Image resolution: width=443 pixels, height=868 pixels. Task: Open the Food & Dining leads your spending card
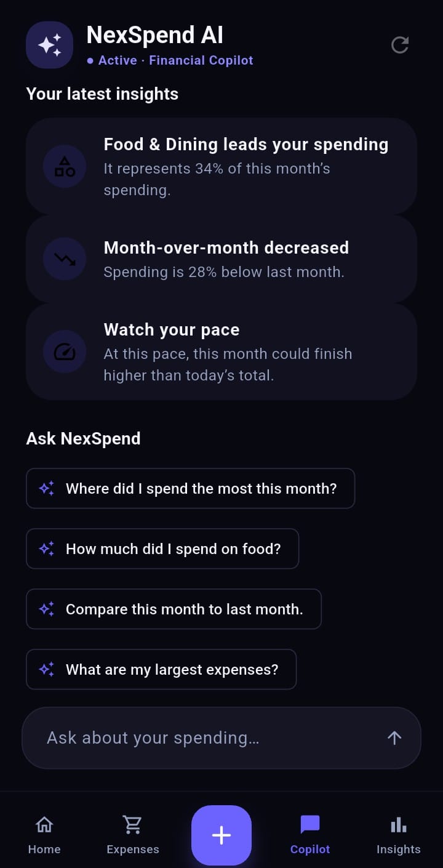tap(221, 166)
